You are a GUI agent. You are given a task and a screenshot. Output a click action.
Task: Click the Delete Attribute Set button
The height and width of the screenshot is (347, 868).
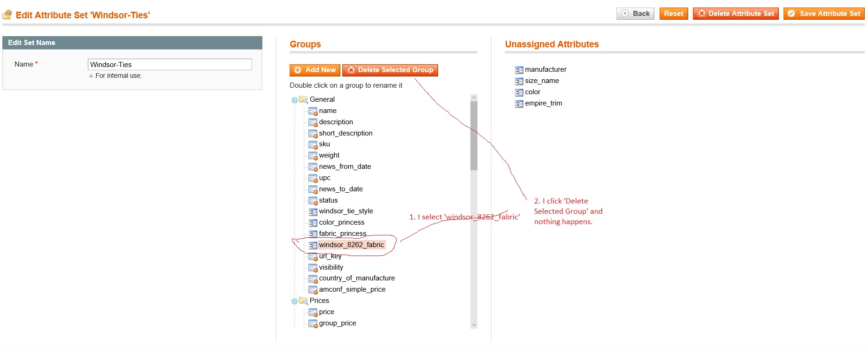pyautogui.click(x=735, y=14)
